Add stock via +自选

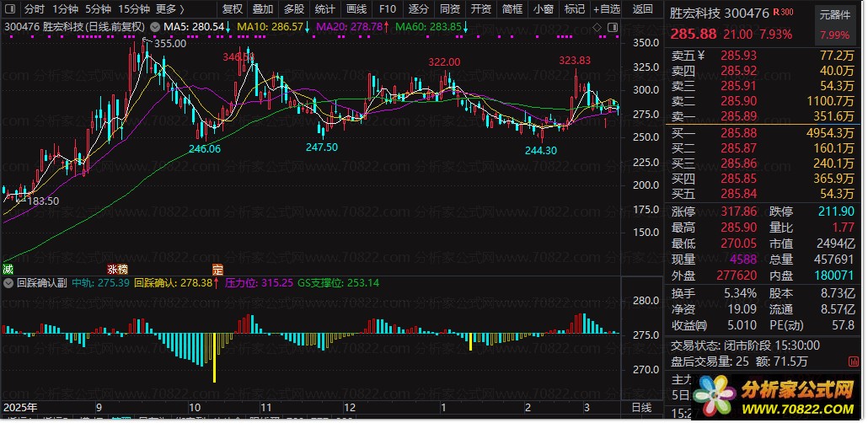pyautogui.click(x=607, y=9)
